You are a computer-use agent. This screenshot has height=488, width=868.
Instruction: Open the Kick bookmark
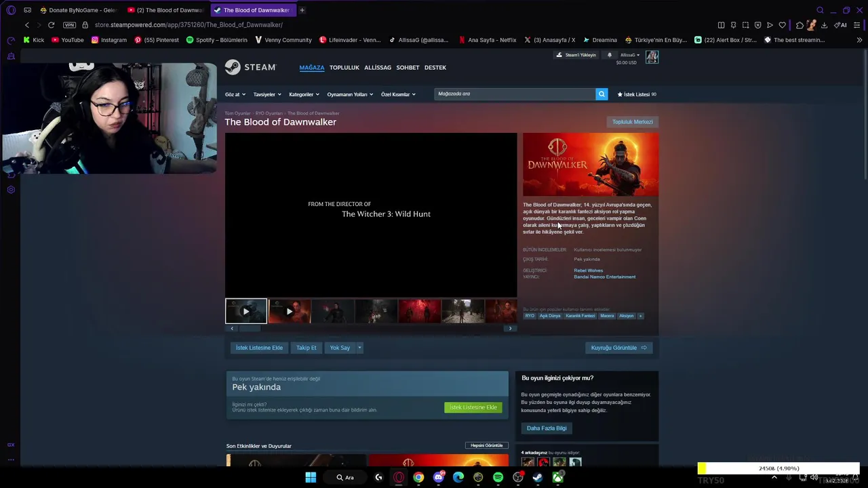pos(34,40)
